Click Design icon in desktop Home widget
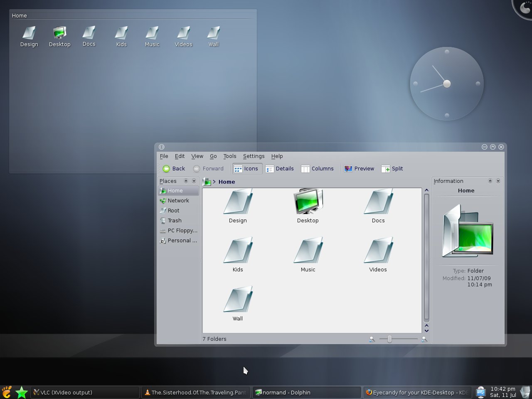The image size is (532, 399). click(x=29, y=37)
